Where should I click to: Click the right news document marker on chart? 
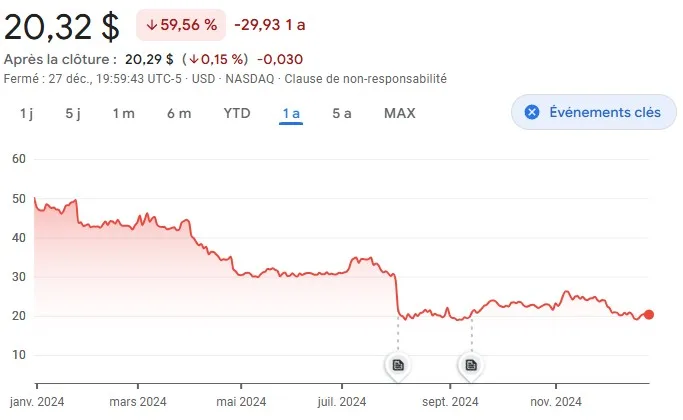[x=471, y=365]
